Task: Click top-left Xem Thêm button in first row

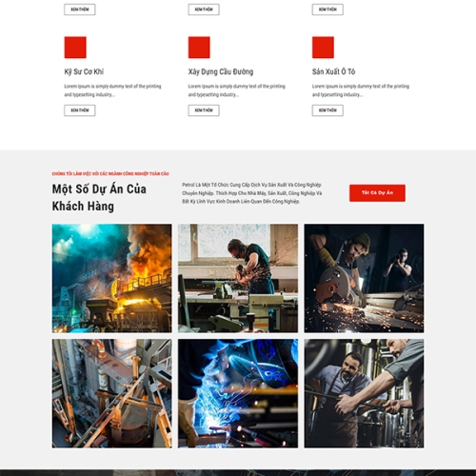Action: pyautogui.click(x=80, y=10)
